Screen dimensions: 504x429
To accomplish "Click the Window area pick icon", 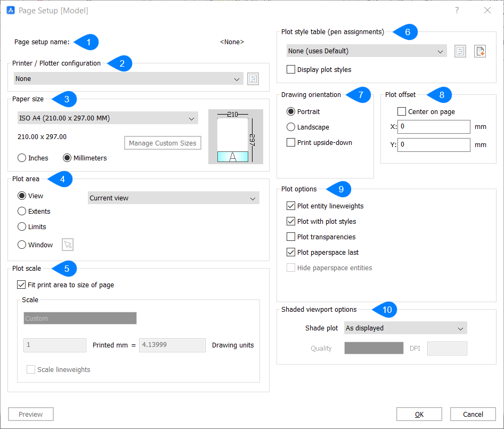I will pos(67,245).
